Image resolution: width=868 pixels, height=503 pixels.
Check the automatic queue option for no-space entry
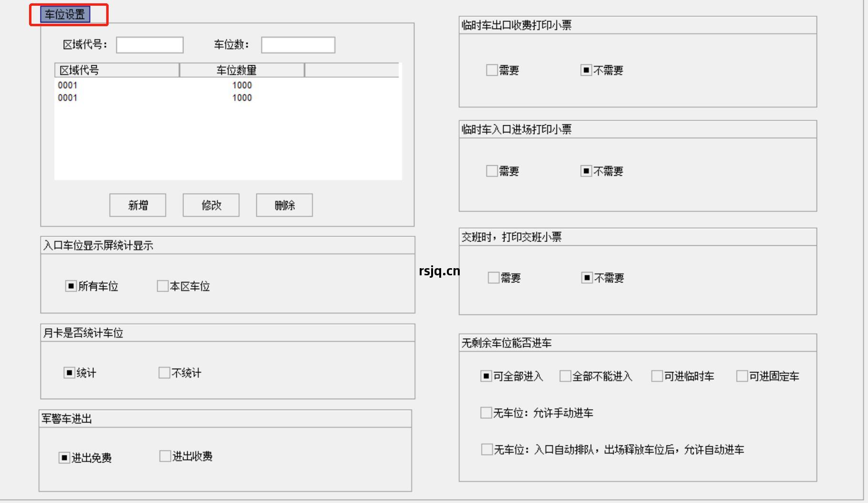pyautogui.click(x=486, y=449)
